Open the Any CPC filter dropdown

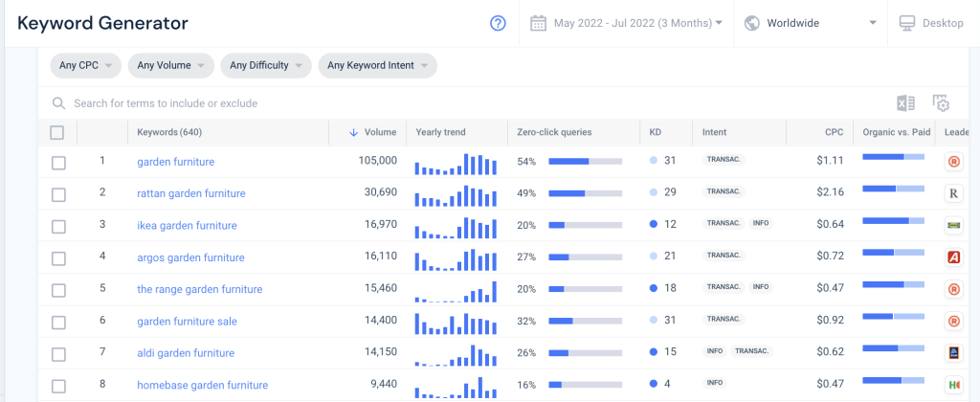tap(85, 66)
